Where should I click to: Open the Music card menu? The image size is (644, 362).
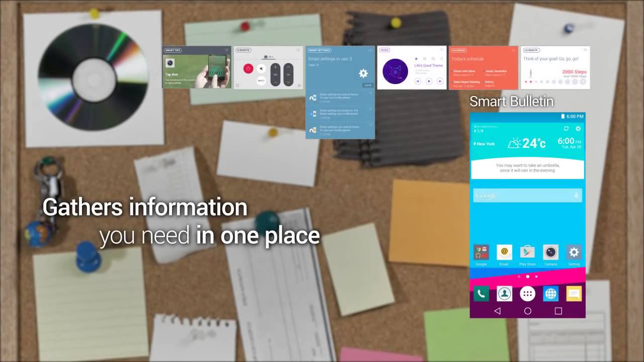tap(442, 50)
